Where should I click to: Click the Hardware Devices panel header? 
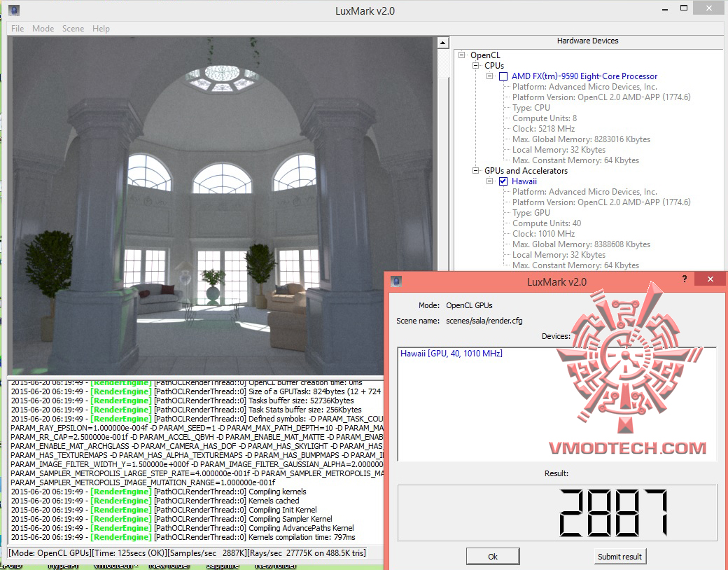[587, 41]
